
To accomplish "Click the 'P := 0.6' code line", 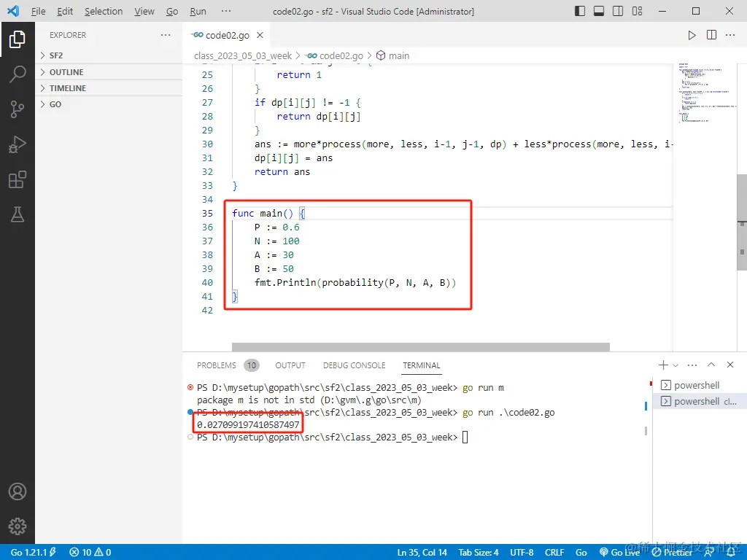I will click(x=276, y=227).
